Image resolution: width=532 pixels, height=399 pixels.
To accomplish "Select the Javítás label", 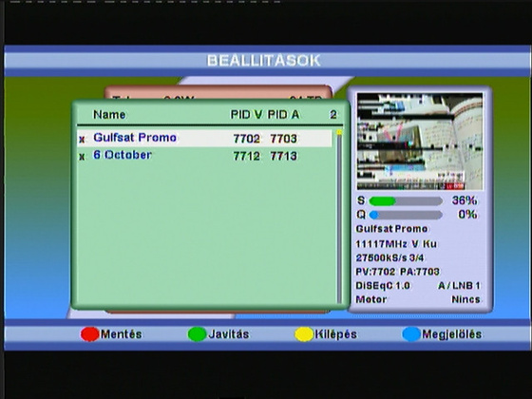I will 229,334.
